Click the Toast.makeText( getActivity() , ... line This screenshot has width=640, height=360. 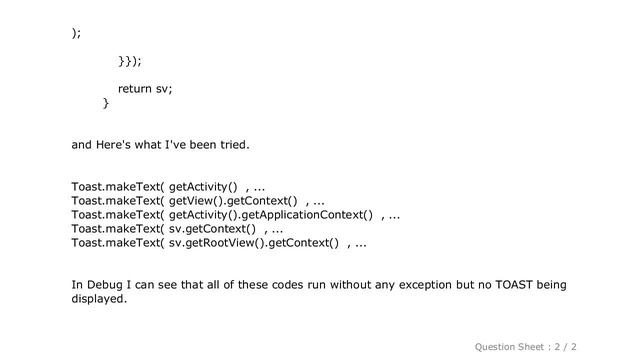click(x=168, y=187)
